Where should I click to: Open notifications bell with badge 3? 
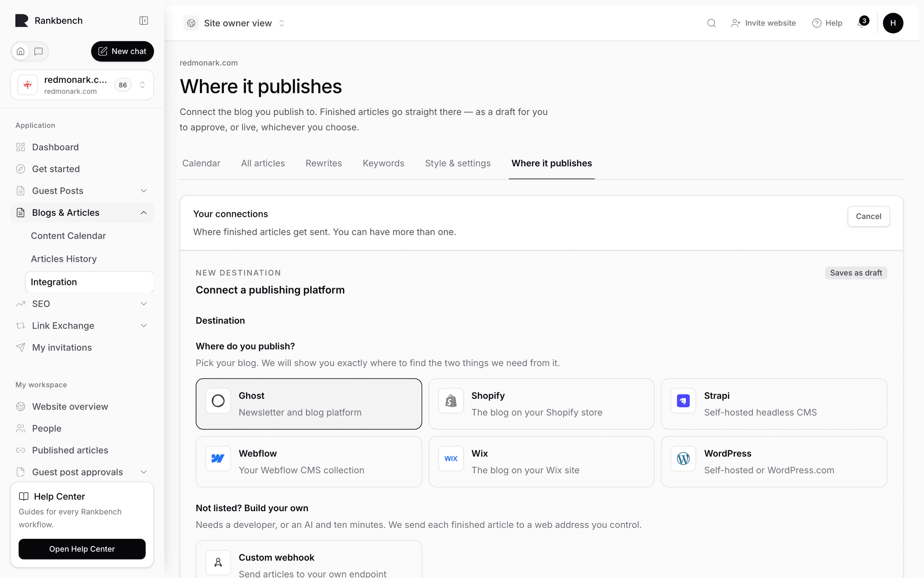coord(863,22)
